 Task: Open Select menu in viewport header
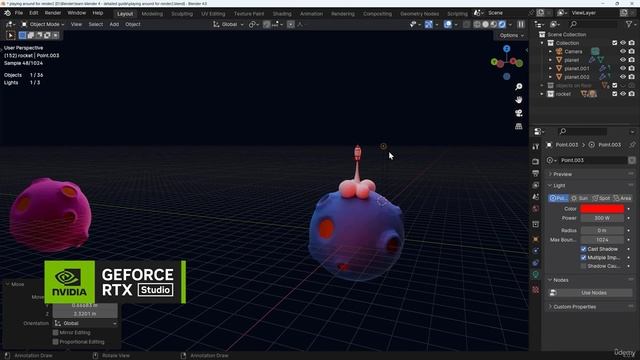(96, 24)
